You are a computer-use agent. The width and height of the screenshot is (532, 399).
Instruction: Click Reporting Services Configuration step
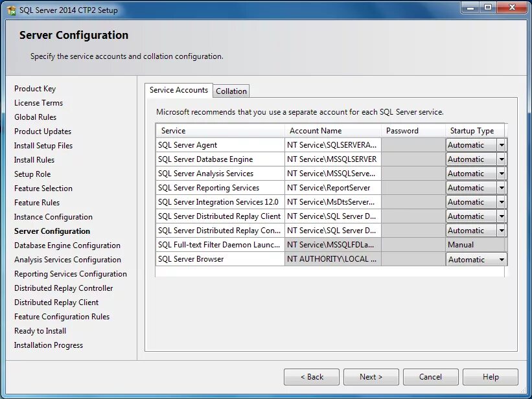(70, 274)
